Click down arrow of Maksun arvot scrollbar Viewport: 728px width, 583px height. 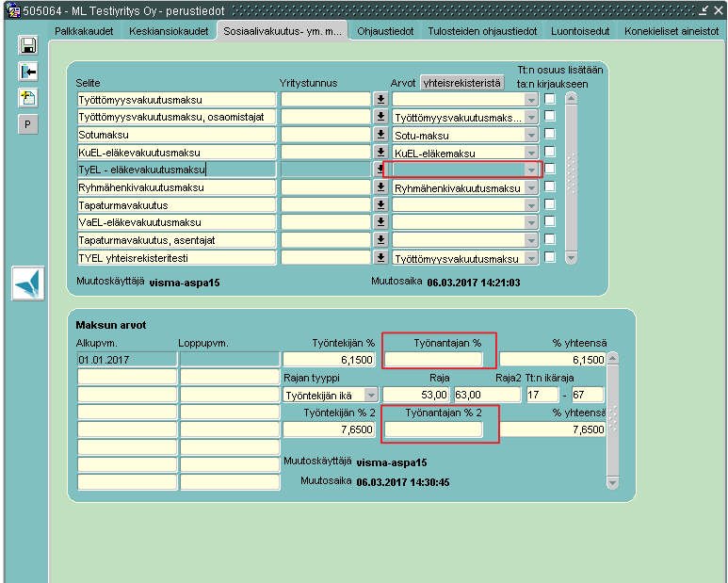click(x=613, y=483)
